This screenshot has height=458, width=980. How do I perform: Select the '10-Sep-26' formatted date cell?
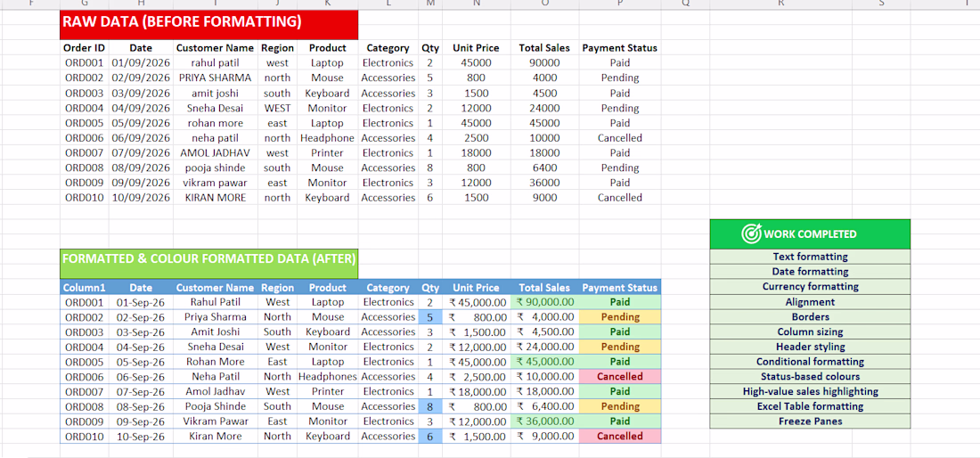point(142,436)
